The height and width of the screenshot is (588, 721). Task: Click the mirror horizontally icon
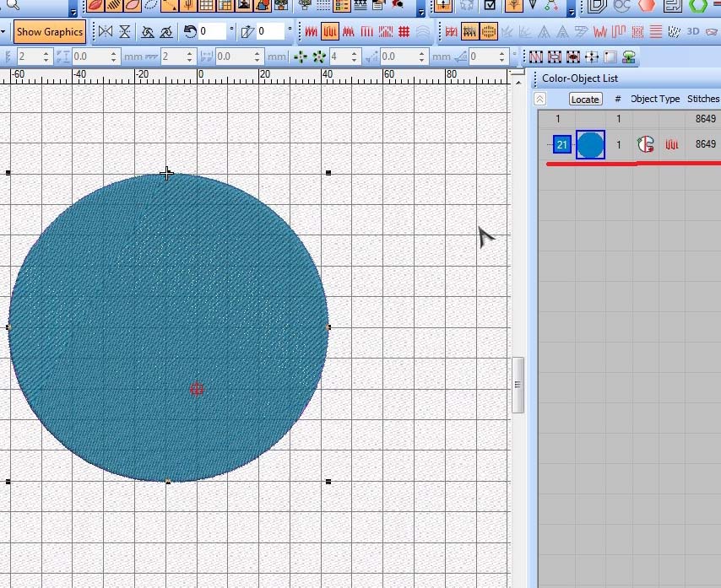(x=106, y=32)
